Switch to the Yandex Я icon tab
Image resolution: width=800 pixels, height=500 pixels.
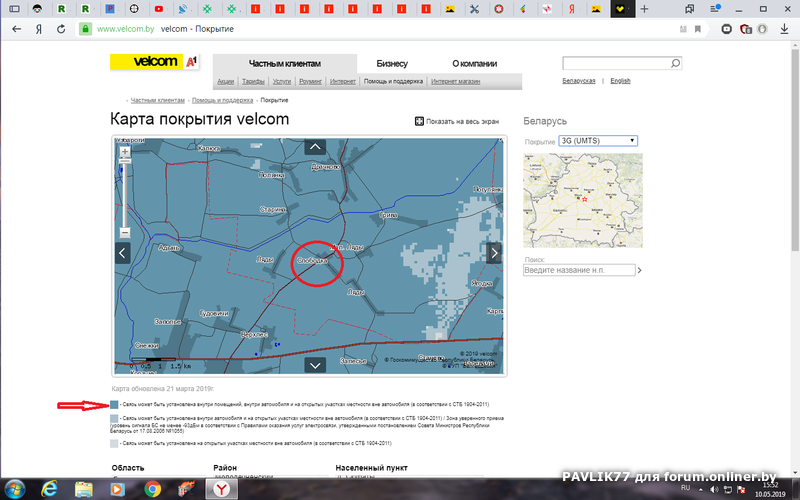(572, 9)
